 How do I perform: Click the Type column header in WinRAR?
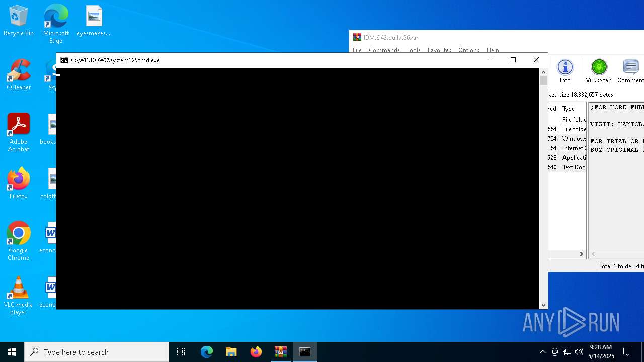click(573, 109)
